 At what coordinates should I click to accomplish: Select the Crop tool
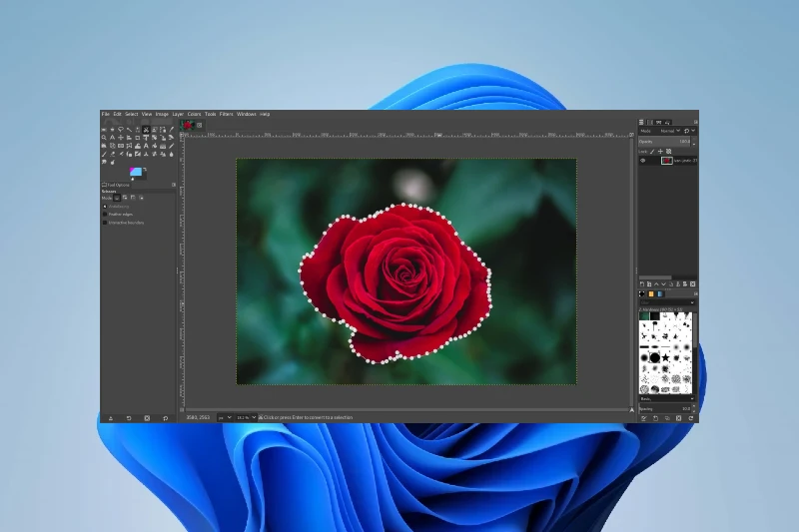(138, 138)
